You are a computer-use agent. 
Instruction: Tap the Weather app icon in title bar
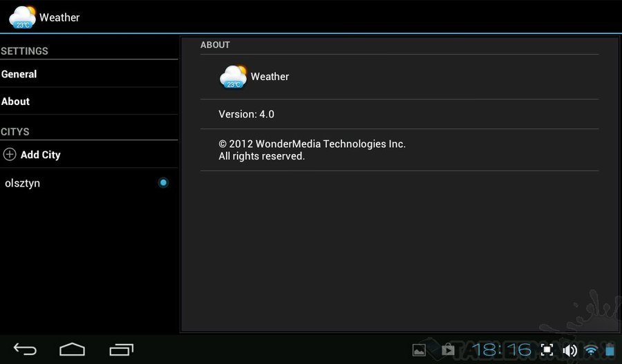click(22, 17)
